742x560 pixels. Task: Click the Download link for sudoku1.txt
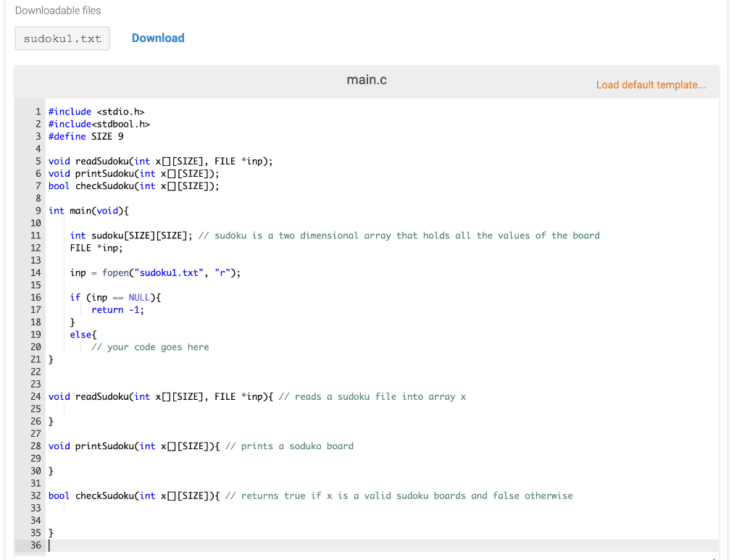[x=158, y=38]
